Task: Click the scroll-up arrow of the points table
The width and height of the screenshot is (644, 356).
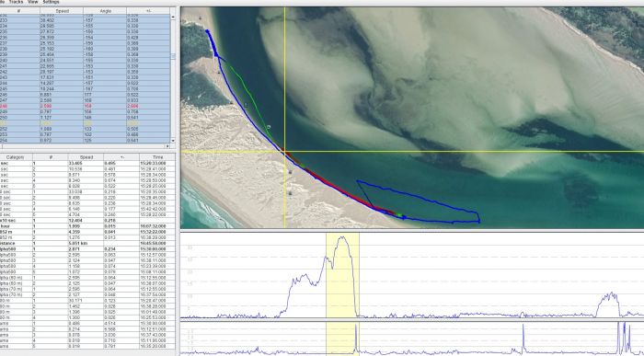Action: [x=173, y=17]
